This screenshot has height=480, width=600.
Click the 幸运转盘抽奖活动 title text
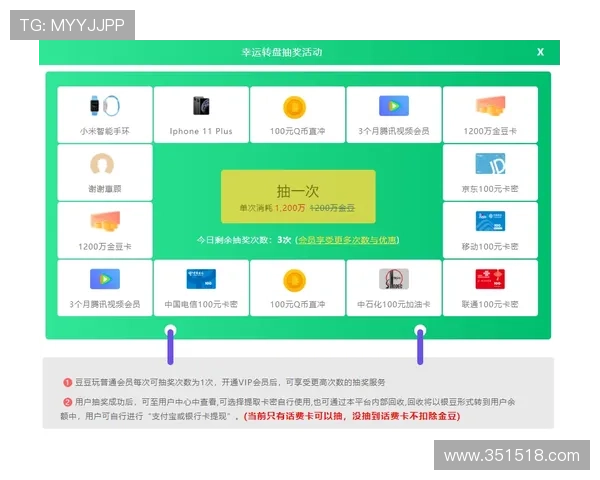[282, 52]
